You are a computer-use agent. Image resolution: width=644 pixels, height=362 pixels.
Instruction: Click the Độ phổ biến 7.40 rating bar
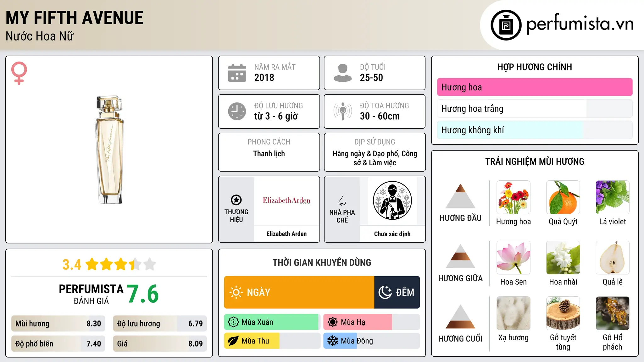tap(58, 343)
